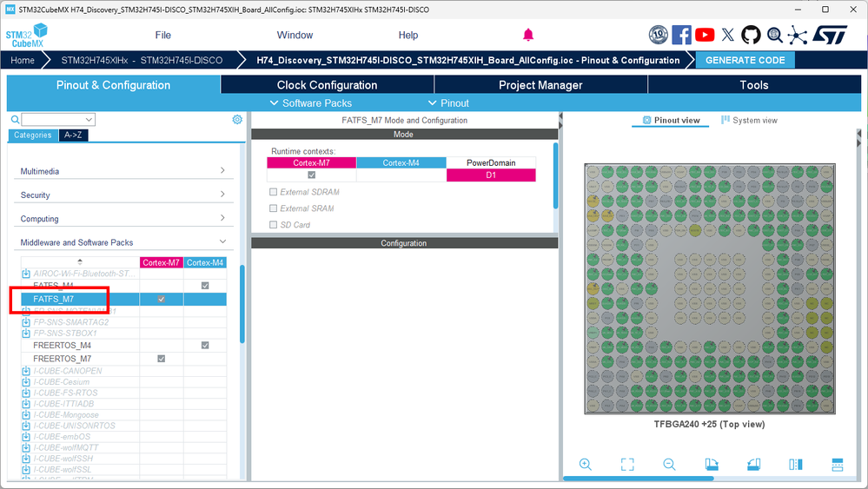Enable External SDRAM checkbox
This screenshot has width=868, height=489.
point(273,192)
